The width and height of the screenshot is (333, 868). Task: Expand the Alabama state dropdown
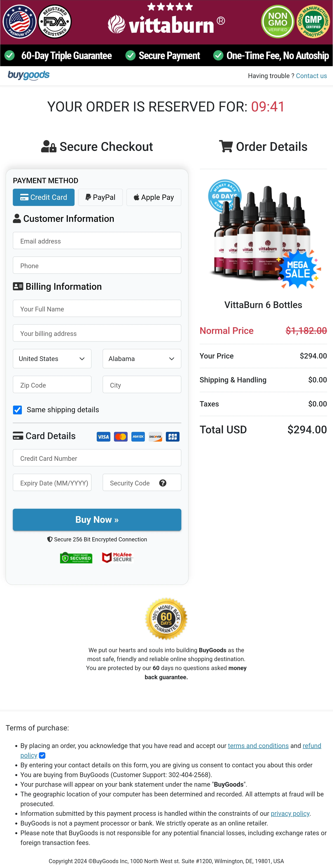(x=142, y=359)
